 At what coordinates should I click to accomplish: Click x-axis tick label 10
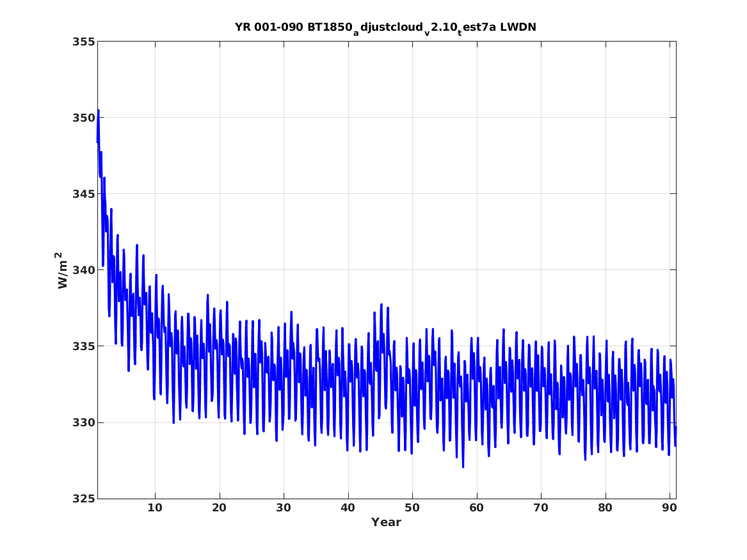155,508
